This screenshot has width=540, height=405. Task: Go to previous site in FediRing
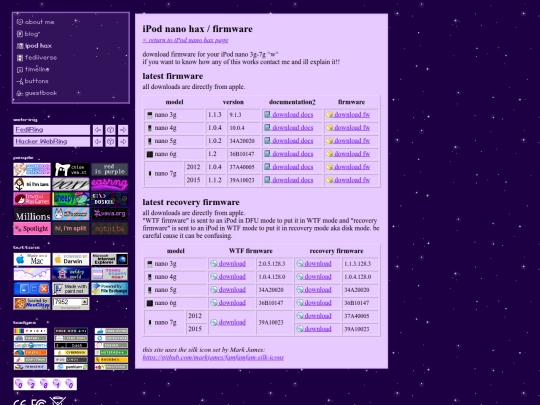98,130
